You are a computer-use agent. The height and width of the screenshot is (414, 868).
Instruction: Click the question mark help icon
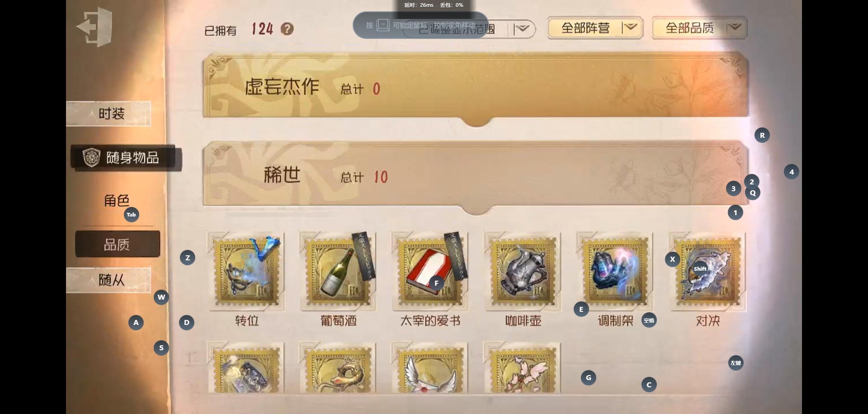287,29
